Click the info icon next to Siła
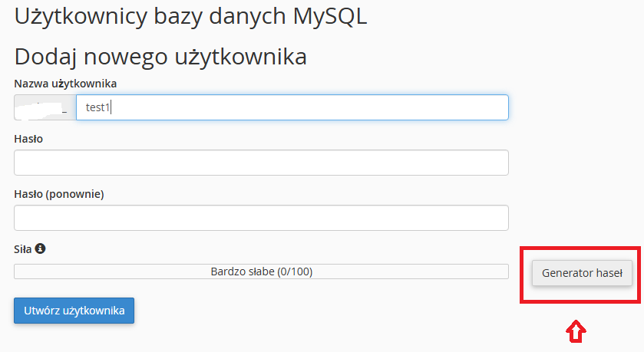 41,249
